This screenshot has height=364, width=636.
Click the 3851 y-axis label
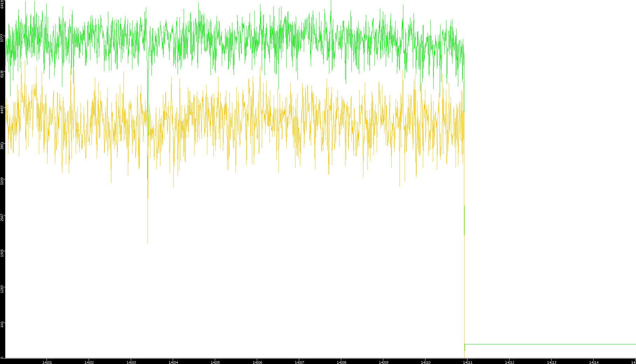tap(2, 146)
